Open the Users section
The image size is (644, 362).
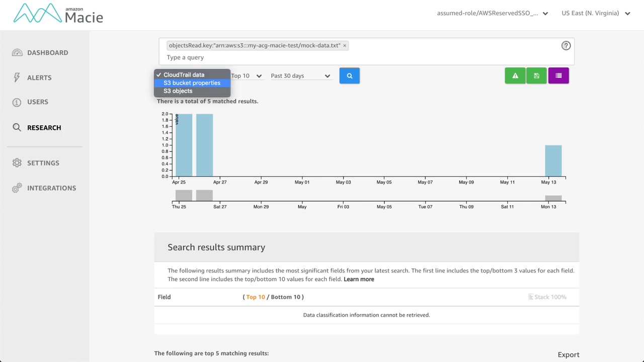click(x=38, y=102)
